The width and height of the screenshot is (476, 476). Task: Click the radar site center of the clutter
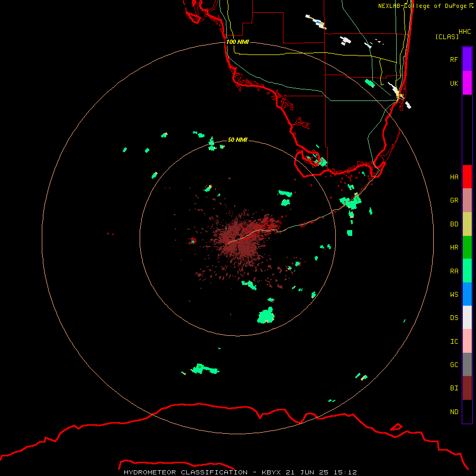pyautogui.click(x=237, y=237)
